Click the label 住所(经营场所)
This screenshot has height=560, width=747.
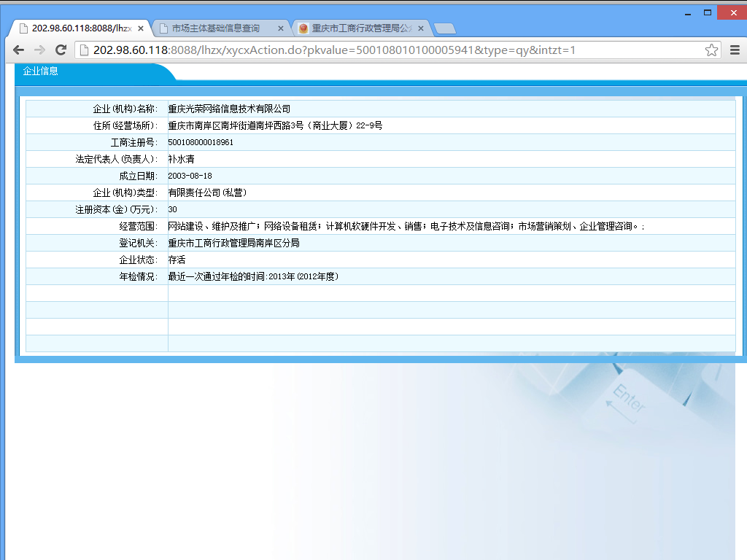pyautogui.click(x=125, y=125)
